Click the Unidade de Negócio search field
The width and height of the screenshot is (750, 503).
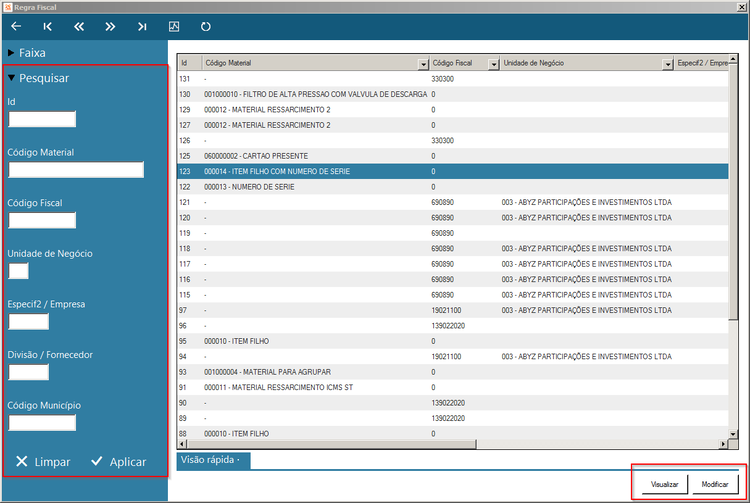[18, 271]
